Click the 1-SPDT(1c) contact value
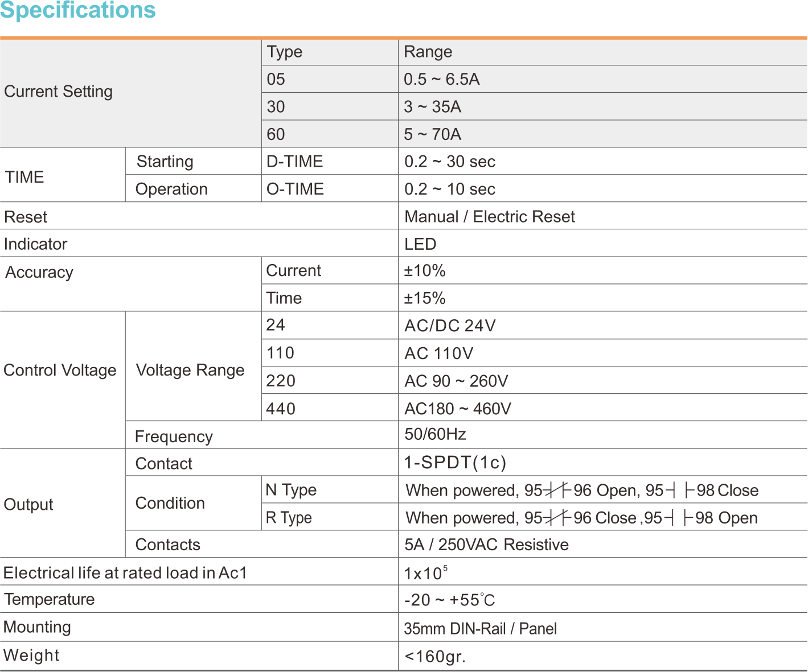 pos(455,463)
